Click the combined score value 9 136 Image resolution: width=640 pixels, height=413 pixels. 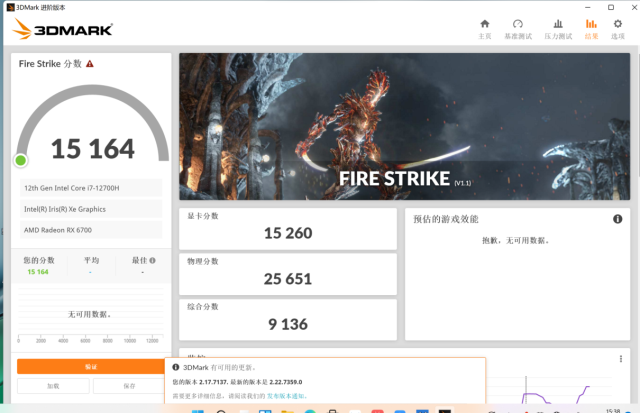(288, 324)
